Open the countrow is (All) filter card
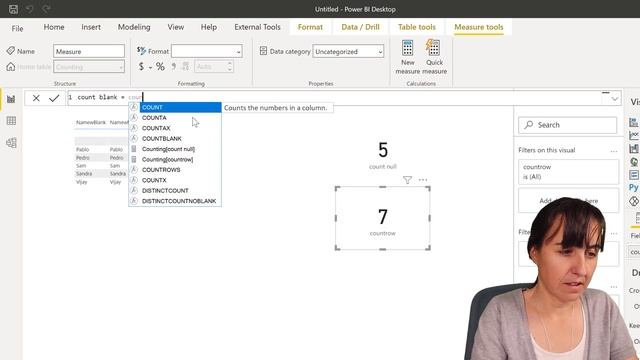This screenshot has height=360, width=640. [568, 172]
